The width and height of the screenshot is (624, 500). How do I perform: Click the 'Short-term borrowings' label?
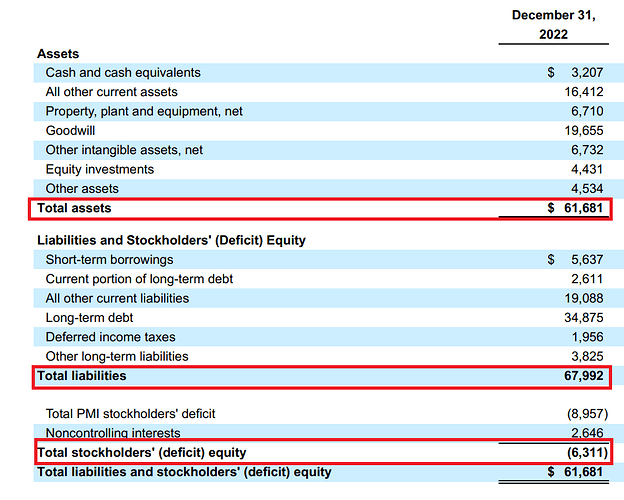[x=109, y=260]
